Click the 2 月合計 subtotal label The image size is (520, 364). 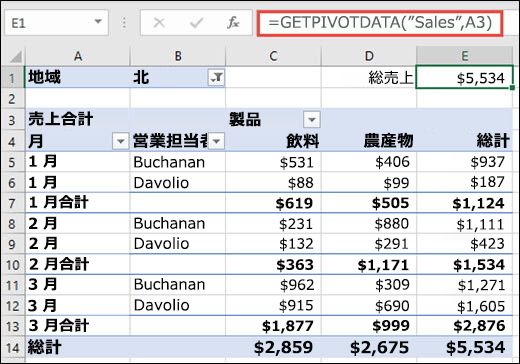click(x=78, y=265)
